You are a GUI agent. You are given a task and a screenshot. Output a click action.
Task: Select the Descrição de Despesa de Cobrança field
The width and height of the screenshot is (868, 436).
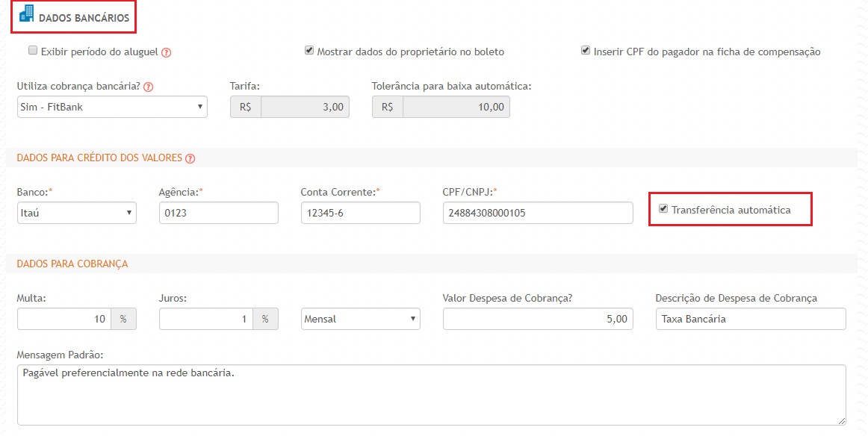point(750,319)
